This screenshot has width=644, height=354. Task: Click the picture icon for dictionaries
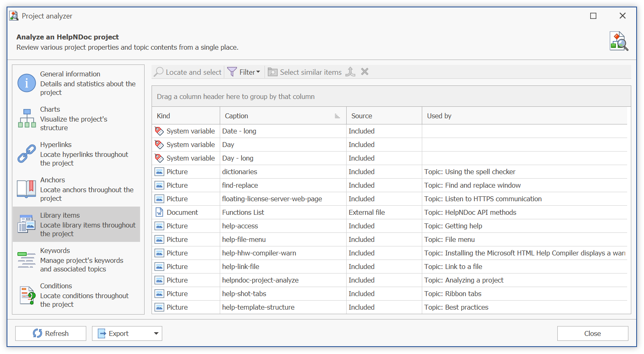159,172
